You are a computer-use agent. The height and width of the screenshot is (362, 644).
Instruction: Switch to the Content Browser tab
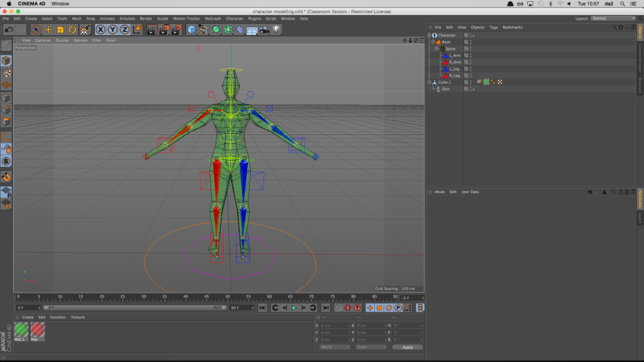click(640, 52)
